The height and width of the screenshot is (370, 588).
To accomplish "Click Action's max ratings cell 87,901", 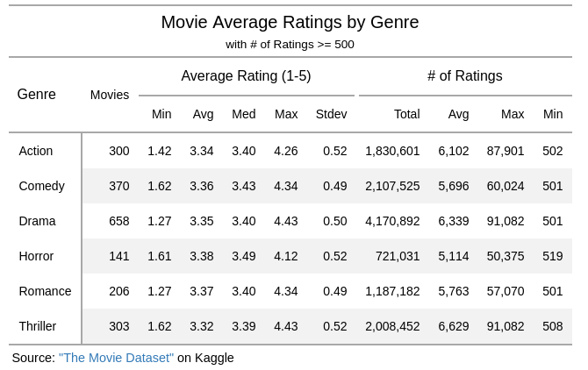I will point(506,151).
